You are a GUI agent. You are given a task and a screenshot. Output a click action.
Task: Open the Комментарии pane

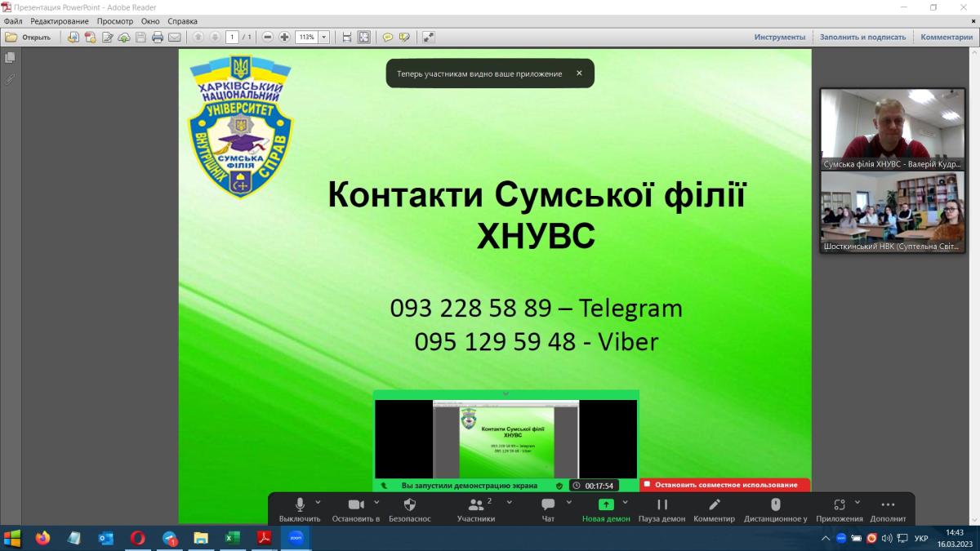(x=947, y=37)
